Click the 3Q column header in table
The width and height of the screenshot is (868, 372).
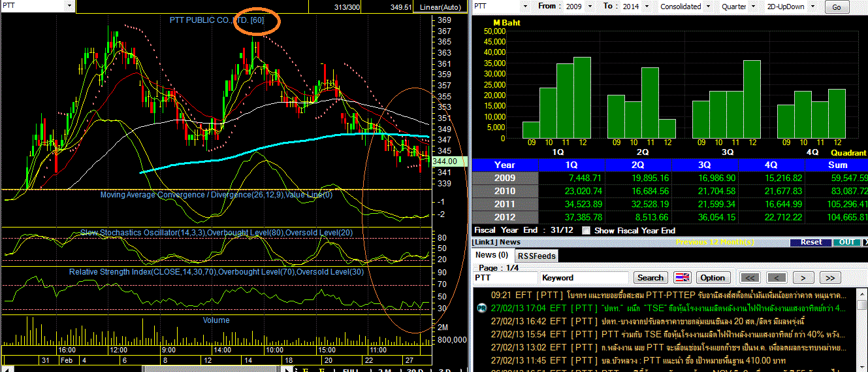pos(705,165)
